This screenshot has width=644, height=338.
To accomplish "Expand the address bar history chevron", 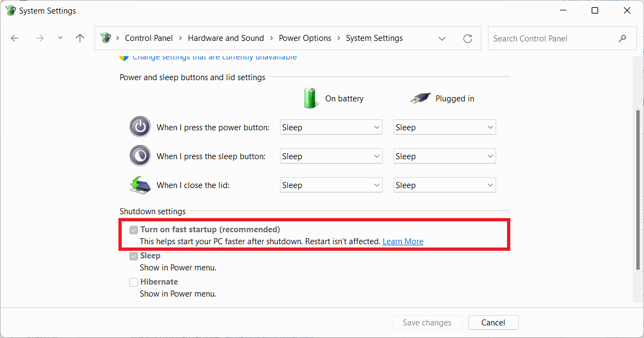I will coord(442,38).
